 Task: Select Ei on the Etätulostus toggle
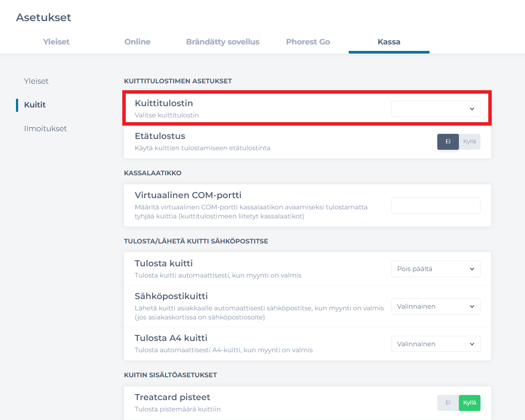pos(448,142)
